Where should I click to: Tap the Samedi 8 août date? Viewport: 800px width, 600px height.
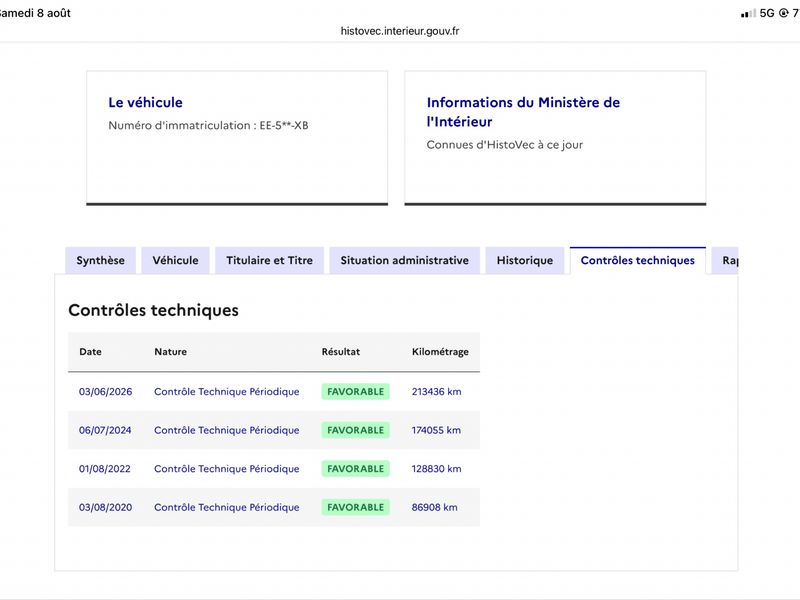35,13
